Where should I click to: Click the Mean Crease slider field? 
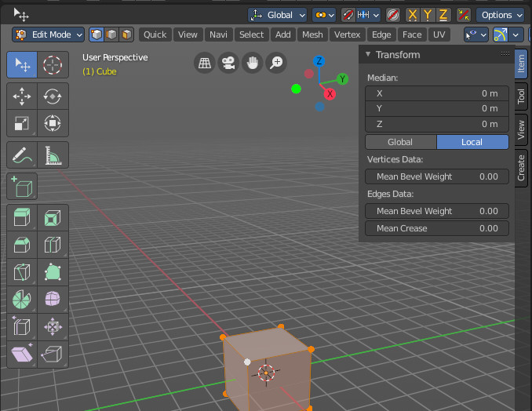(437, 228)
